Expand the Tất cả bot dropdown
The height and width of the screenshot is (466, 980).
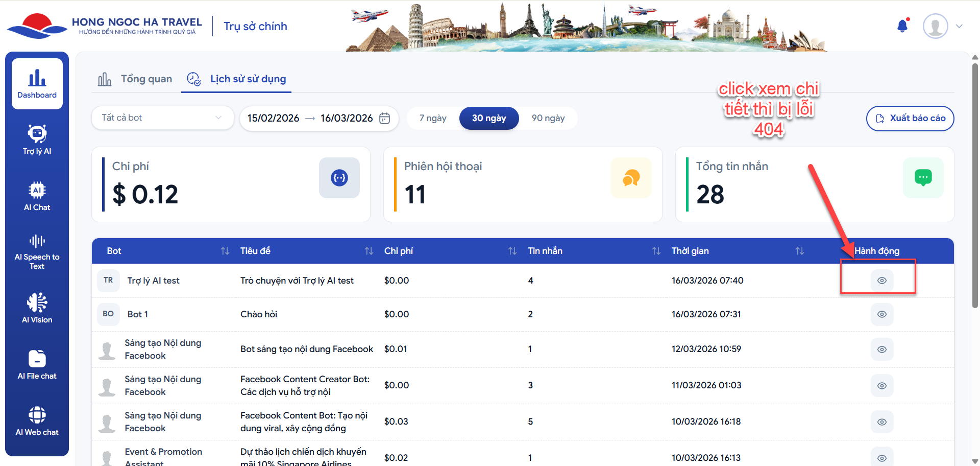click(162, 118)
